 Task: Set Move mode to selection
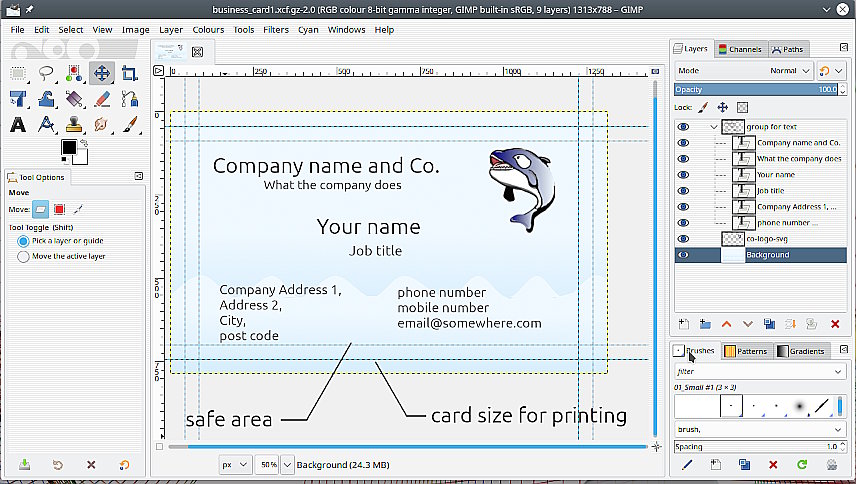[60, 210]
